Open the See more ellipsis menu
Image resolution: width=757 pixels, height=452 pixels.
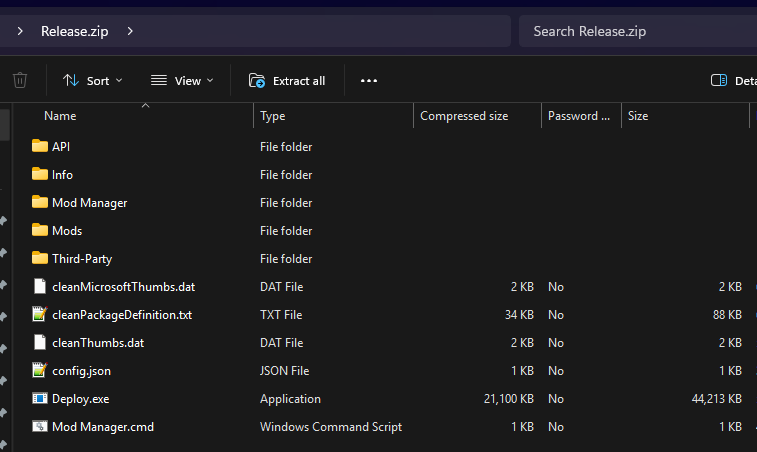point(369,80)
